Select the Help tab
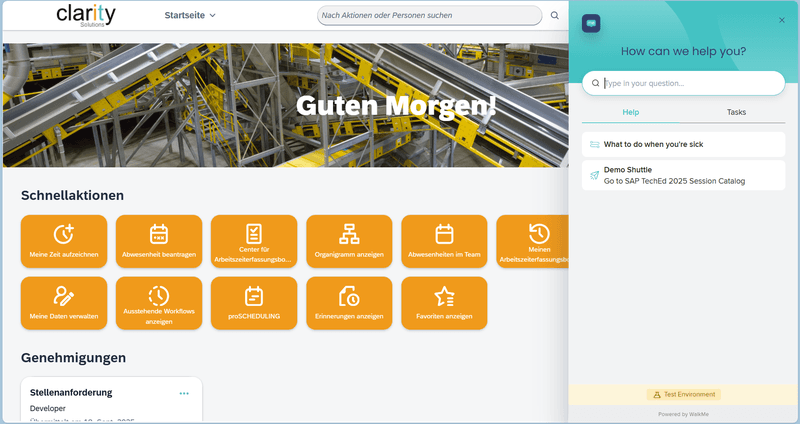This screenshot has height=424, width=800. tap(631, 112)
